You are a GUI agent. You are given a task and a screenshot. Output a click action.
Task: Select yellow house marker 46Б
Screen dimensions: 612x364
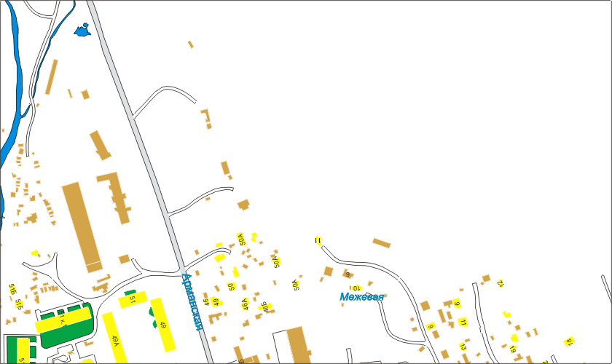pyautogui.click(x=266, y=306)
